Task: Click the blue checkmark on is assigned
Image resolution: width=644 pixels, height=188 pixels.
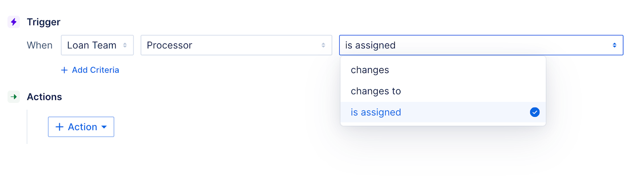Action: 535,112
